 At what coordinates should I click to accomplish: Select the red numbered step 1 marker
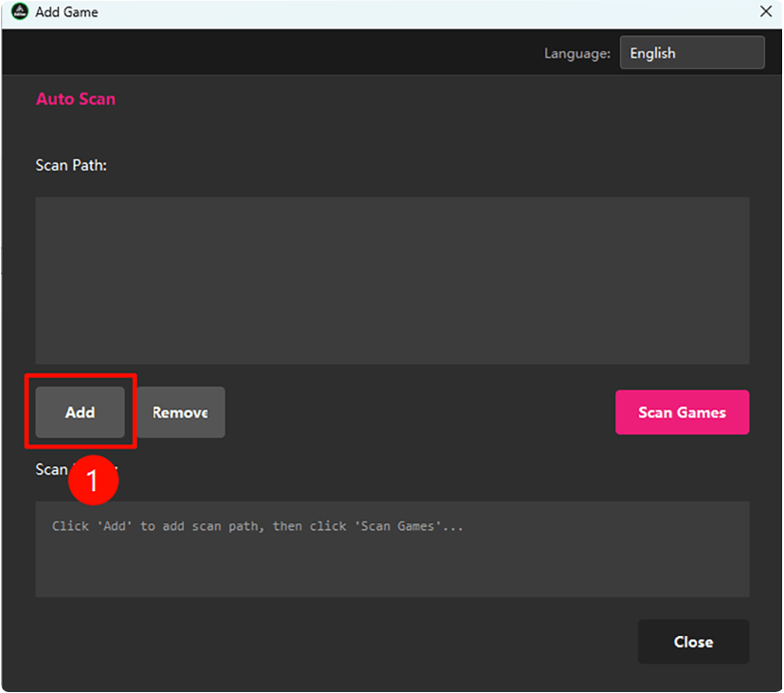tap(93, 480)
